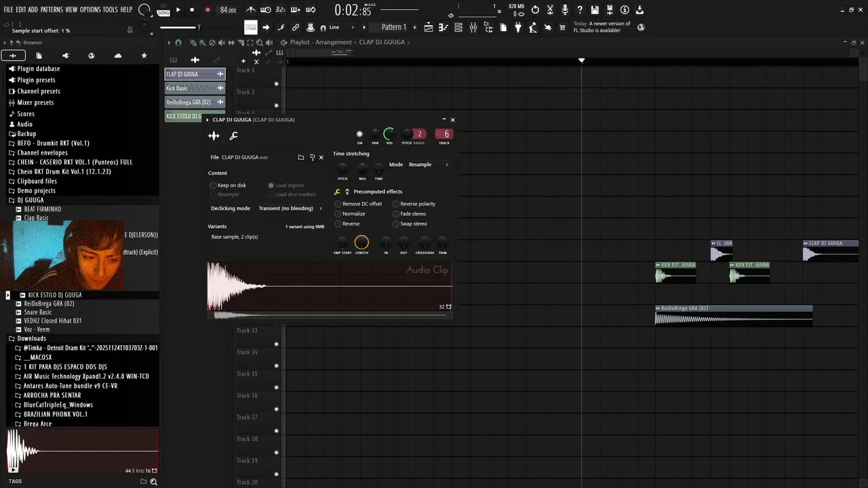This screenshot has width=868, height=488.
Task: Click the tempo 84.000 field
Action: coord(228,10)
